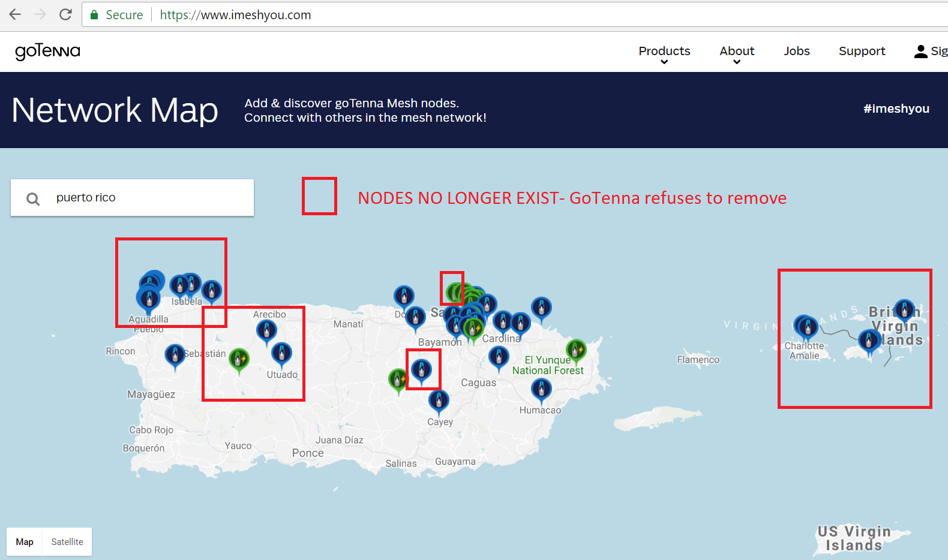Click the browser address bar URL
The width and height of the screenshot is (948, 560).
point(235,15)
